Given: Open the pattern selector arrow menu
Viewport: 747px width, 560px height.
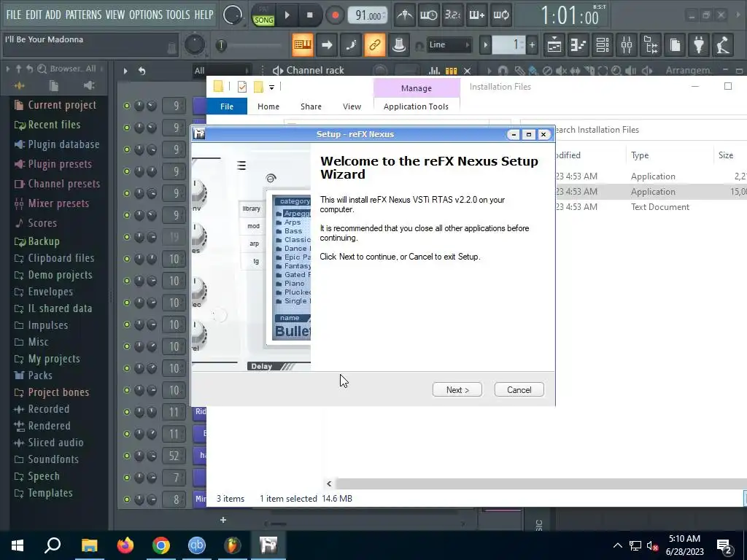Looking at the screenshot, I should (x=485, y=45).
